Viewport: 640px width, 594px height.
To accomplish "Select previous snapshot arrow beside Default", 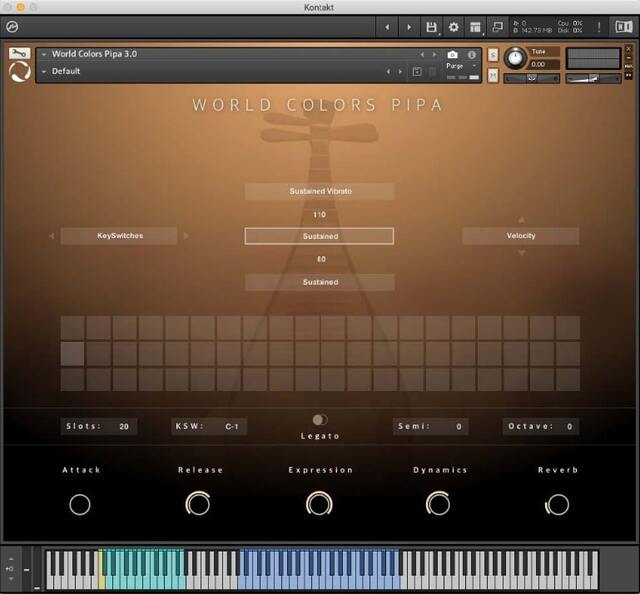I will click(x=388, y=71).
